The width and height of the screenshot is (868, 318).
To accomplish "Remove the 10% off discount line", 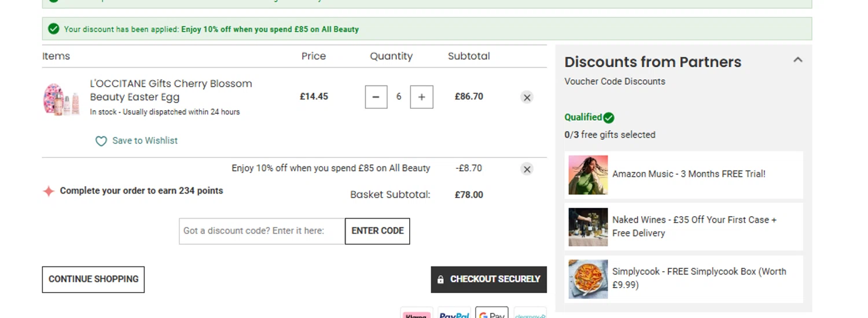I will [527, 169].
